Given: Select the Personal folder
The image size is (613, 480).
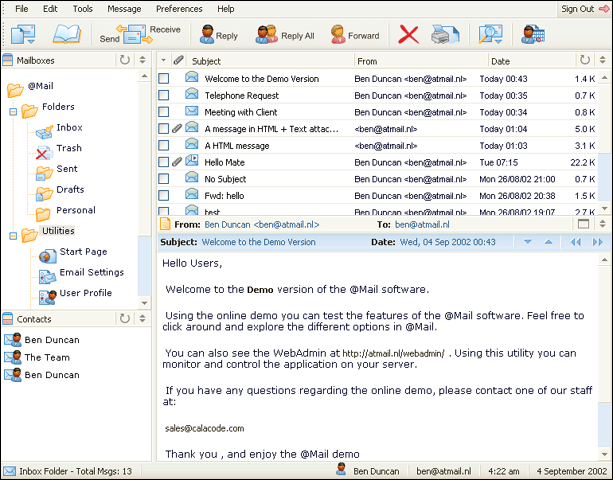Looking at the screenshot, I should point(76,210).
